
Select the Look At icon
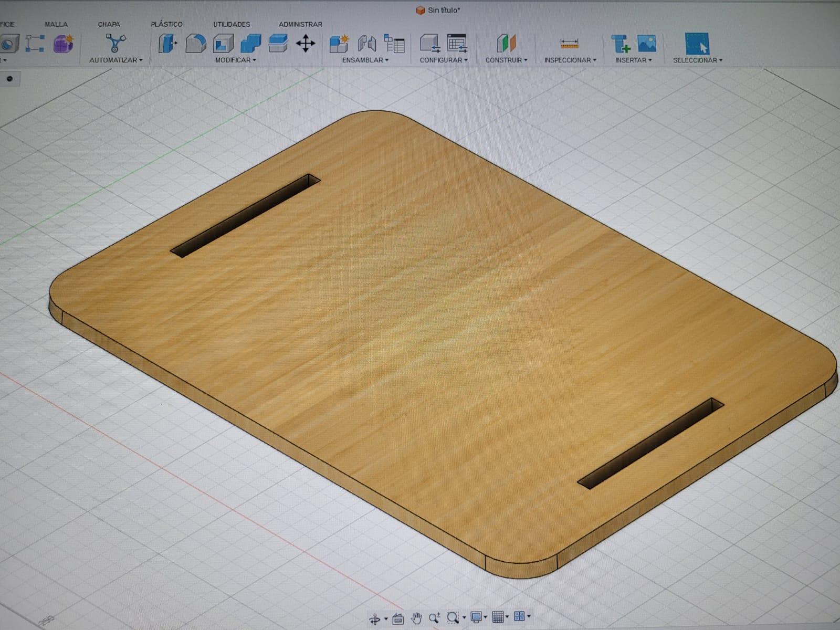pyautogui.click(x=398, y=618)
